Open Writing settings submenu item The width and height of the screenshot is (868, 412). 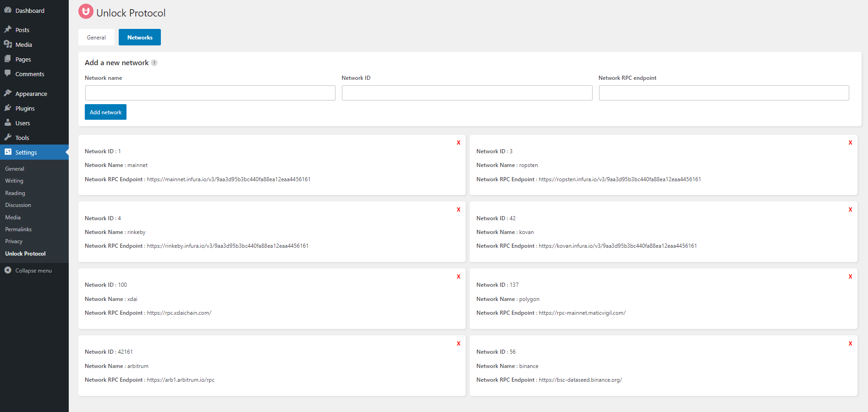pyautogui.click(x=14, y=181)
